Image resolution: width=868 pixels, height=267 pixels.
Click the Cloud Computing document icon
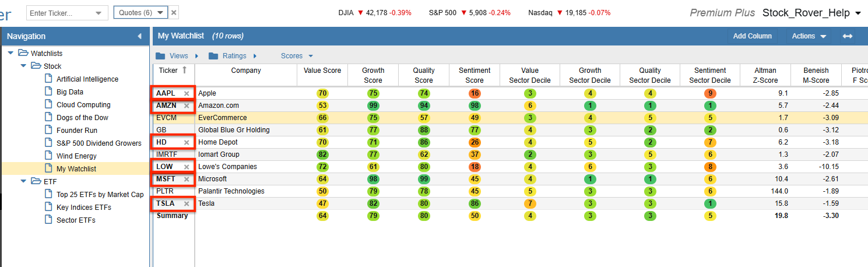49,104
